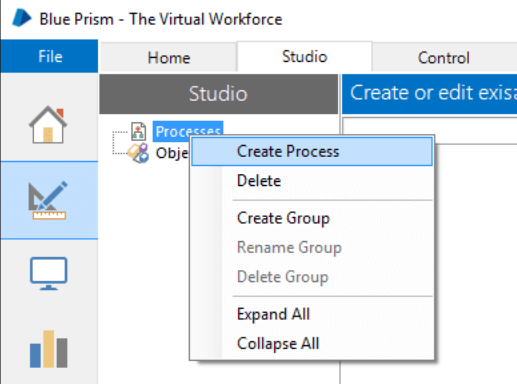Select Collapse All in context menu
This screenshot has height=384, width=517.
(312, 343)
